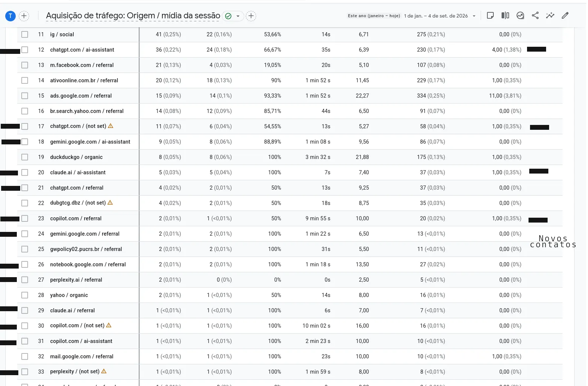Open the insights gauge icon
Image resolution: width=588 pixels, height=386 pixels.
tap(520, 15)
